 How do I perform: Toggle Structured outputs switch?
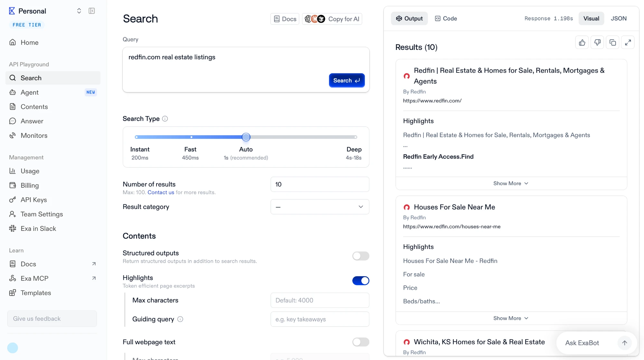361,256
